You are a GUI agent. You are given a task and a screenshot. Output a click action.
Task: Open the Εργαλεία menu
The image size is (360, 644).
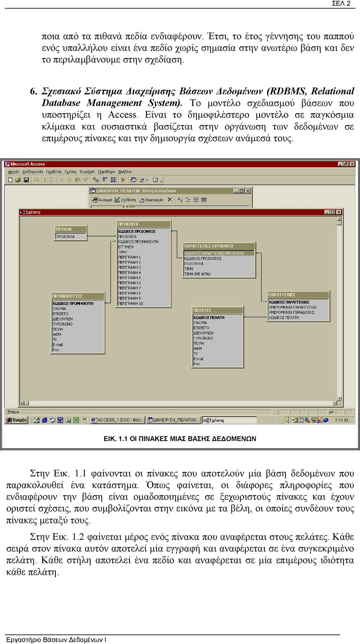click(87, 172)
